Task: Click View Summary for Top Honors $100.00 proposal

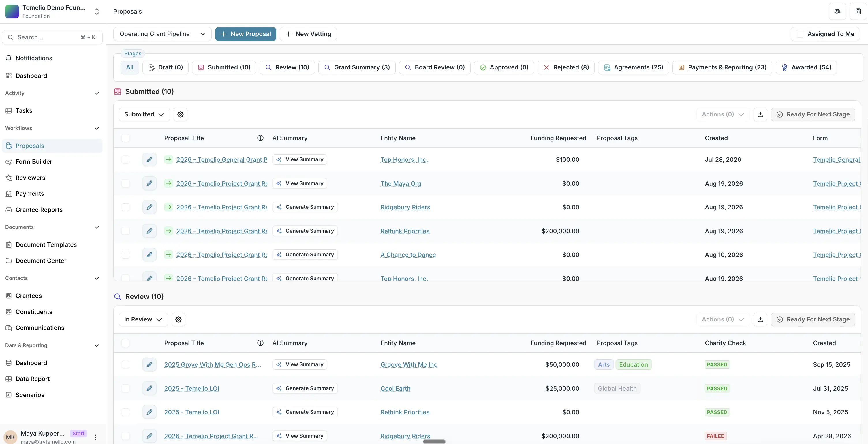Action: point(300,159)
